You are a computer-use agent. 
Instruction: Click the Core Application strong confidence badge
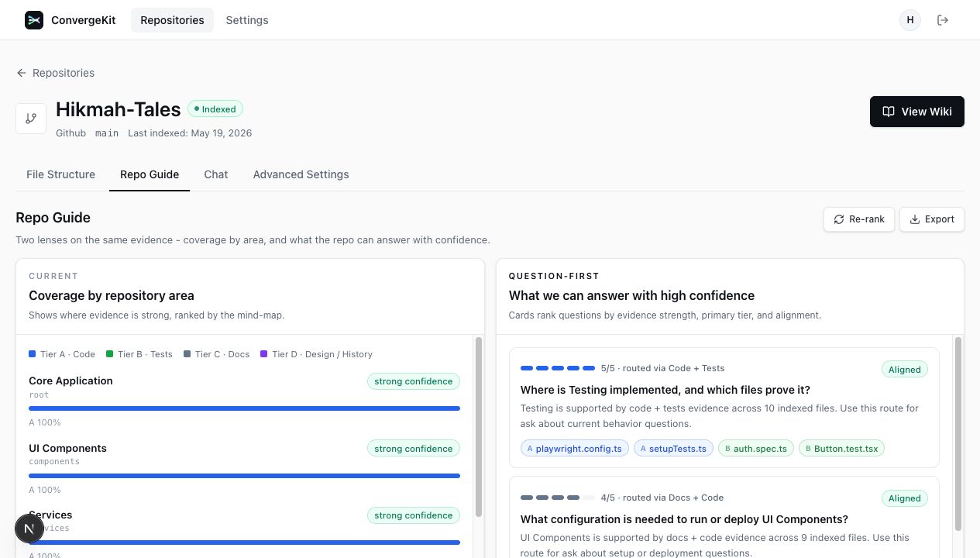coord(414,381)
